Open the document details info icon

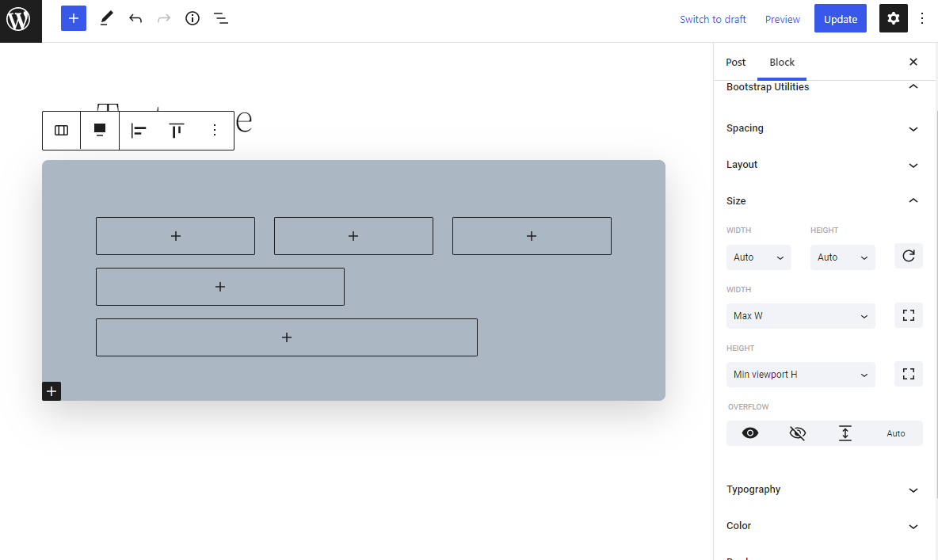pyautogui.click(x=193, y=18)
